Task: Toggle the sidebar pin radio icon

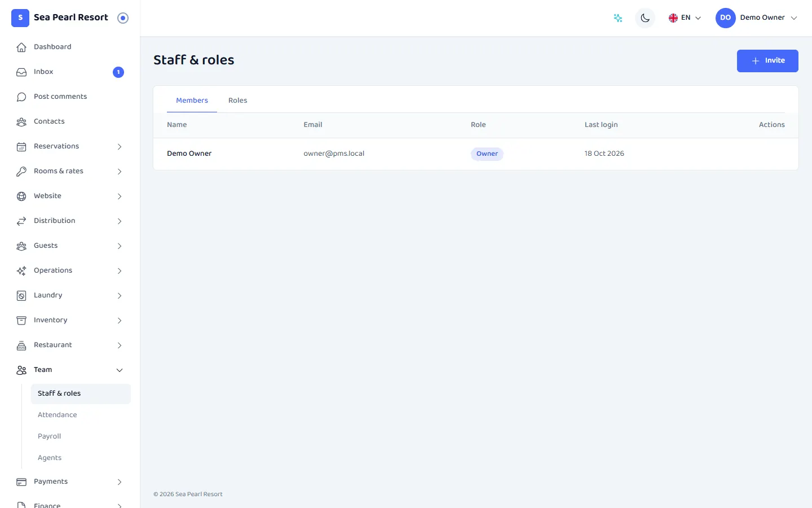Action: point(123,18)
